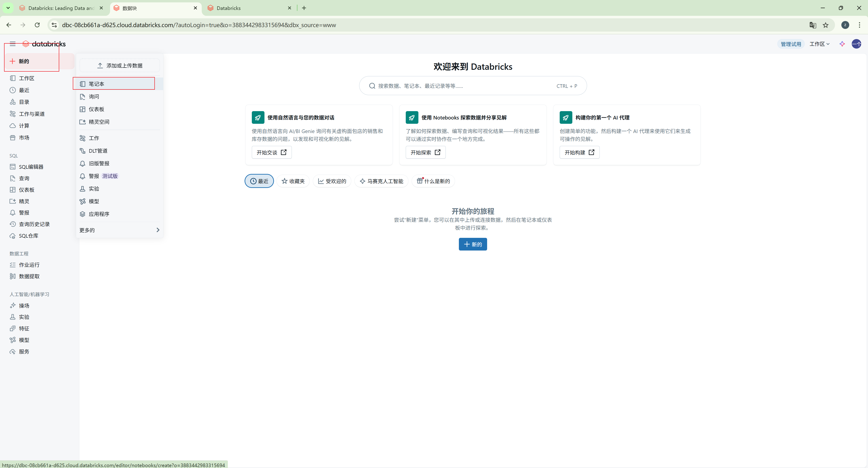
Task: Open 计算 in the sidebar
Action: 39,126
